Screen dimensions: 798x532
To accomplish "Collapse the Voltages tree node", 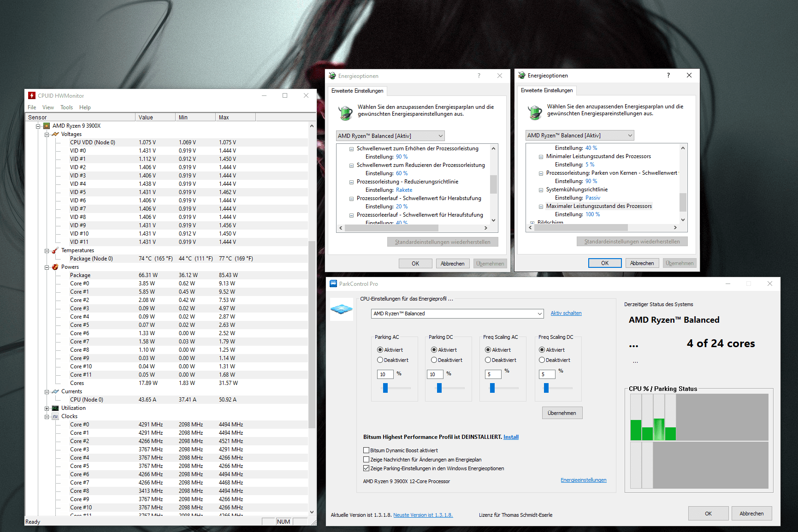I will click(47, 135).
